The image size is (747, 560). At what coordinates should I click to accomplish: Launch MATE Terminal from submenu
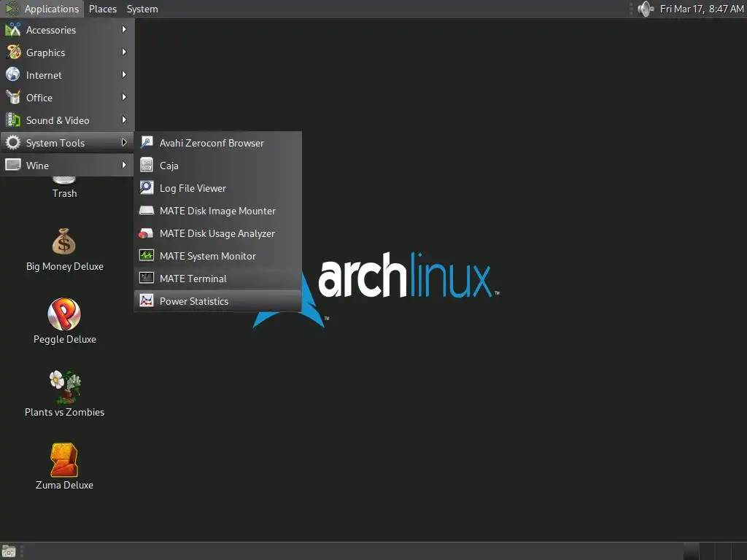[217, 279]
